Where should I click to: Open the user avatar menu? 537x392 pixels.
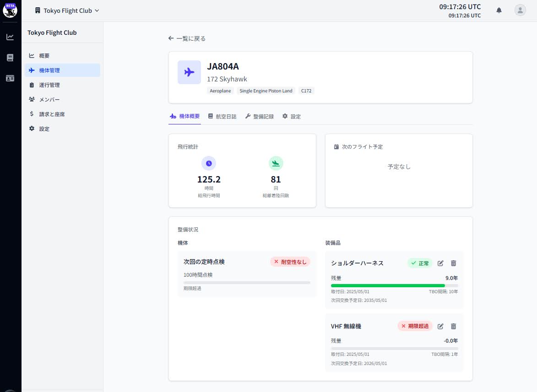tap(520, 10)
